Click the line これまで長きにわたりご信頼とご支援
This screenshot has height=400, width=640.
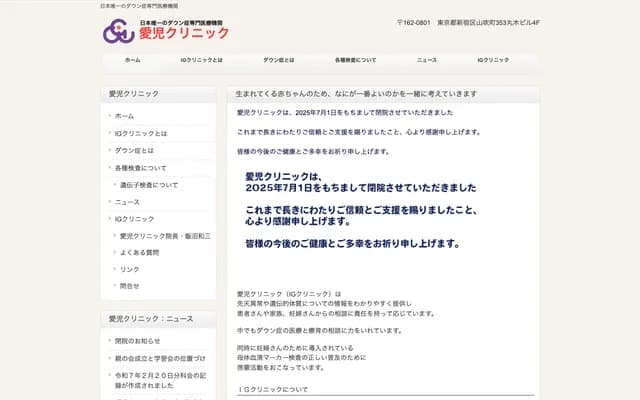(x=359, y=132)
